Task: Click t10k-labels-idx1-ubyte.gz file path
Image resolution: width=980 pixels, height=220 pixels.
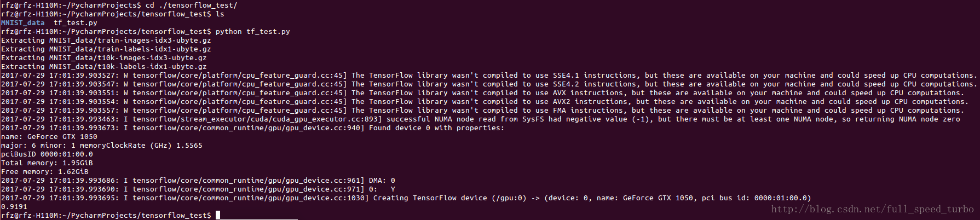Action: (128, 67)
